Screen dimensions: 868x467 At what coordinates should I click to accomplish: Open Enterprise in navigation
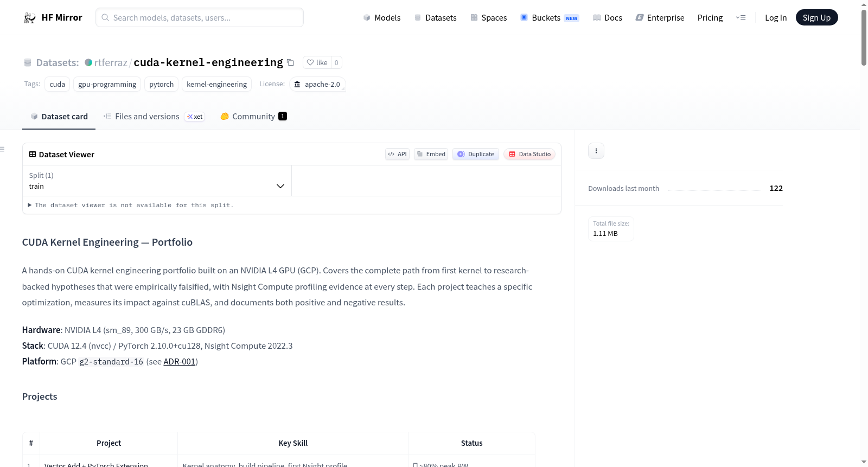pos(660,18)
